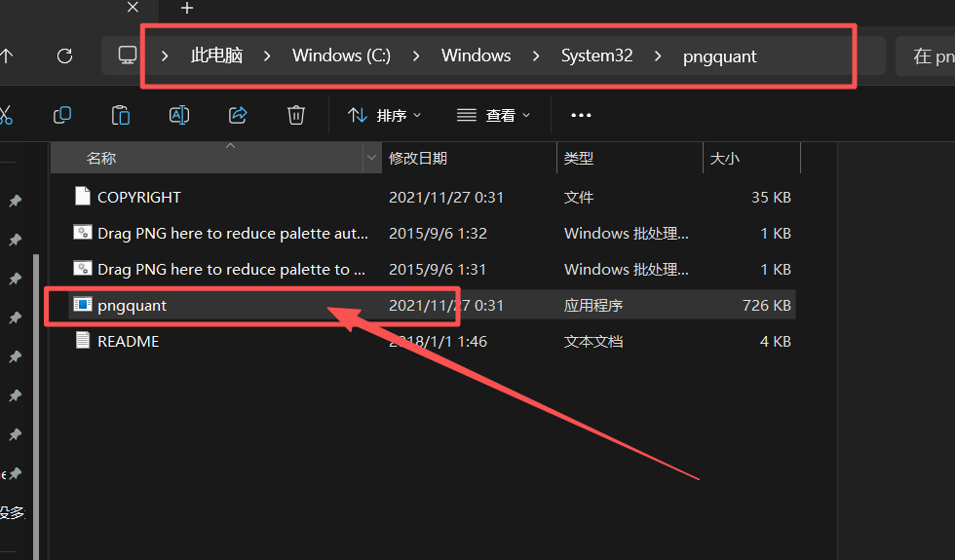Click the Rename icon in toolbar
Image resolution: width=955 pixels, height=560 pixels.
click(x=179, y=115)
